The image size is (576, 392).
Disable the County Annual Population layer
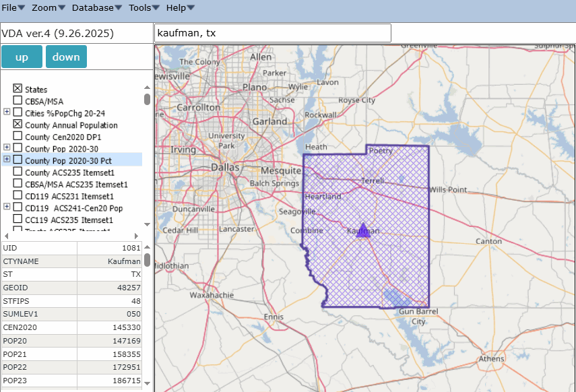coord(18,125)
